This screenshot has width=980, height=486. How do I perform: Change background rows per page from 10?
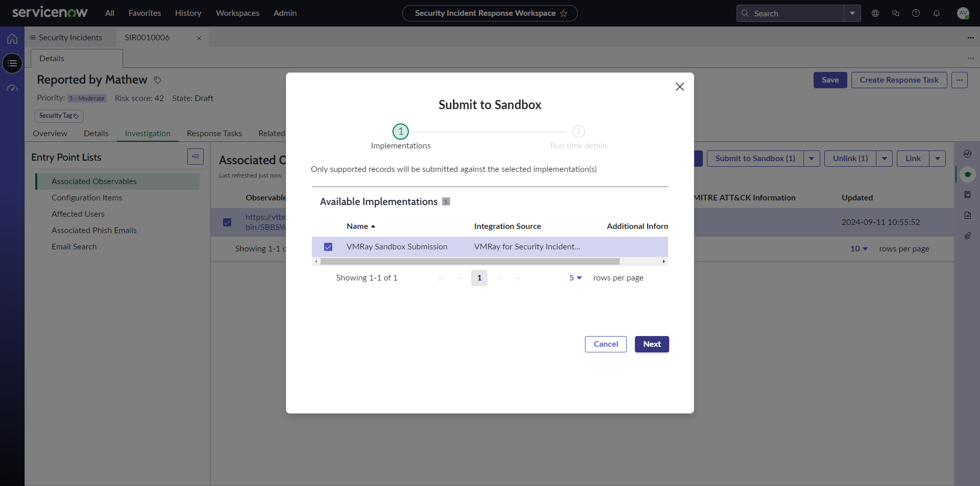tap(859, 249)
